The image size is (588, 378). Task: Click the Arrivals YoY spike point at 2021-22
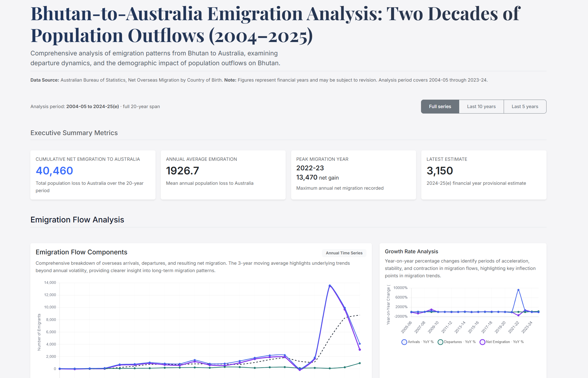pos(518,290)
